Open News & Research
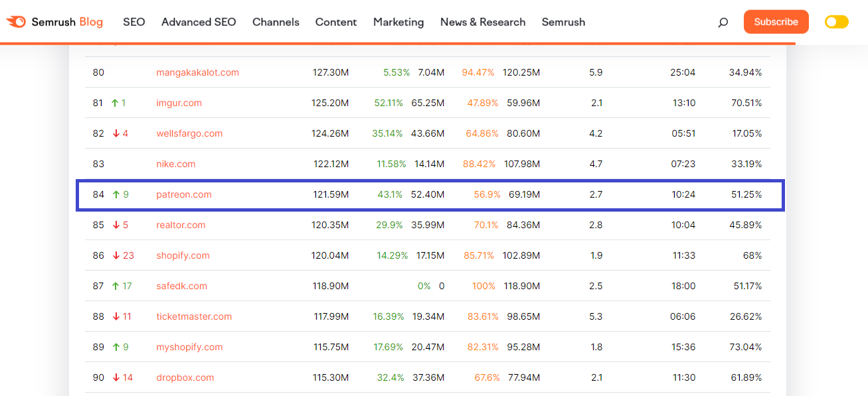 pyautogui.click(x=483, y=22)
